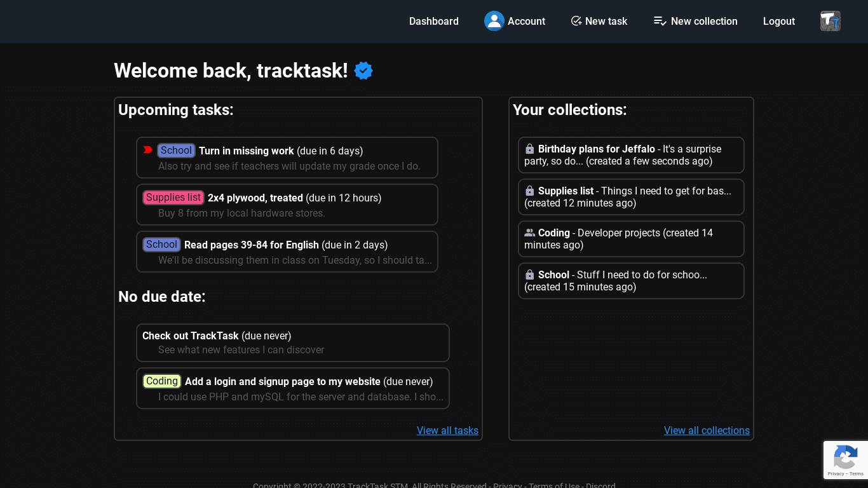Open the Supplies list collection card

631,197
